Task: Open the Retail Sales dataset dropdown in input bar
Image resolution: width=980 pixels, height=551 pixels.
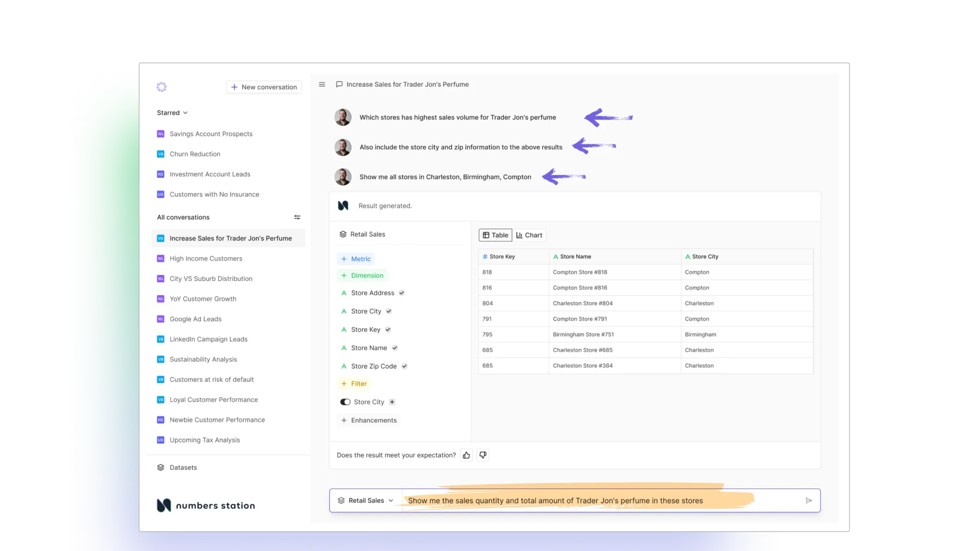Action: [366, 500]
